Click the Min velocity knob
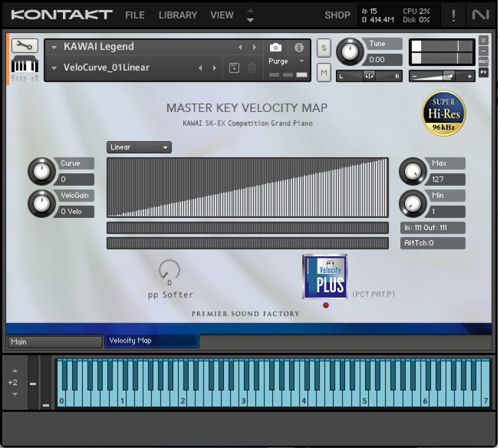This screenshot has width=498, height=448. point(413,204)
